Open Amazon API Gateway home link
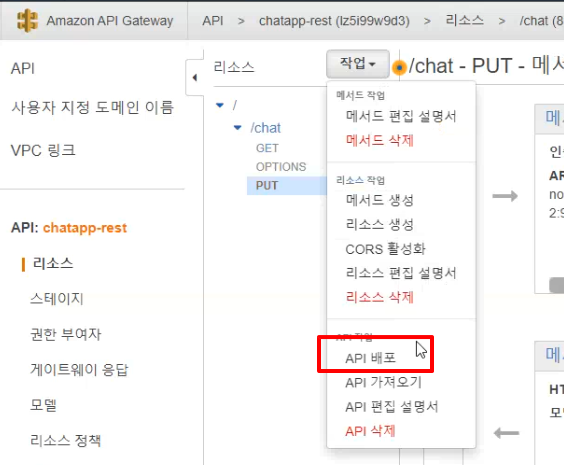This screenshot has height=465, width=564. [110, 21]
